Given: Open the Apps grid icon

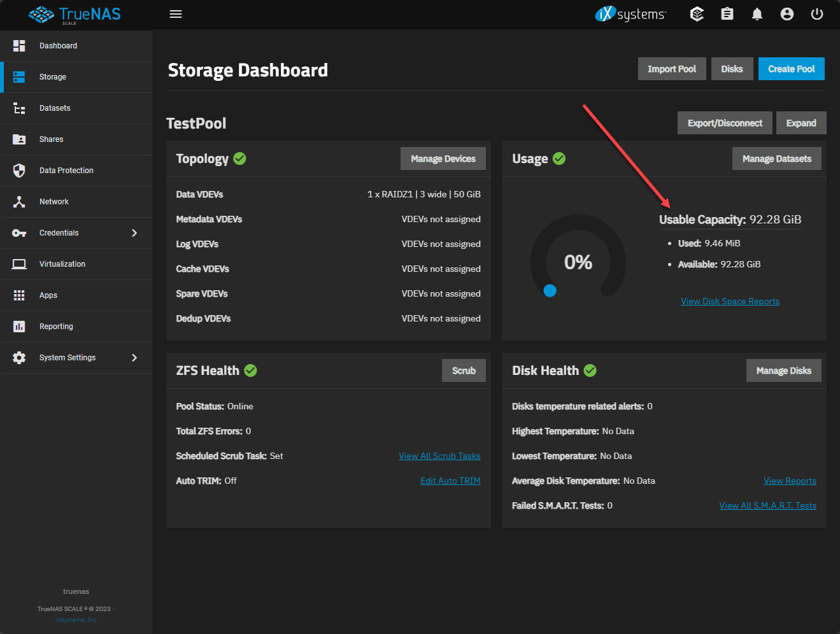Looking at the screenshot, I should (x=18, y=295).
